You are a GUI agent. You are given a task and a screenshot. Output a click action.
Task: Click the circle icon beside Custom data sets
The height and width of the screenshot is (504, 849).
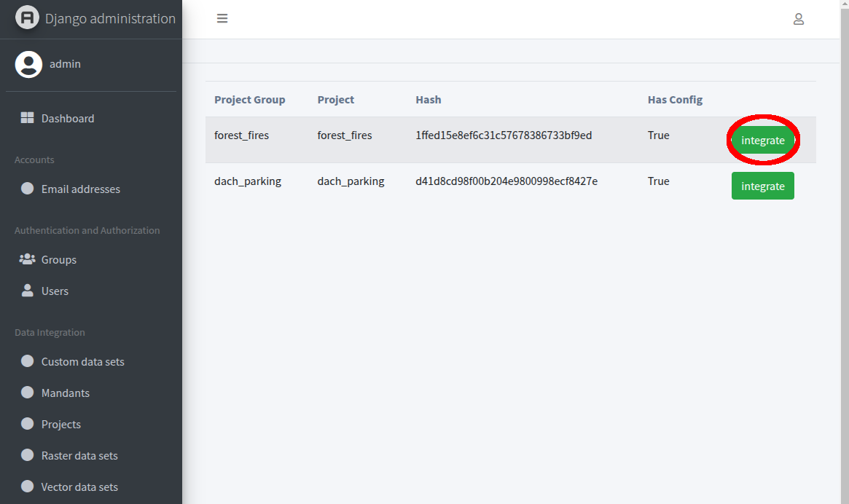point(27,361)
